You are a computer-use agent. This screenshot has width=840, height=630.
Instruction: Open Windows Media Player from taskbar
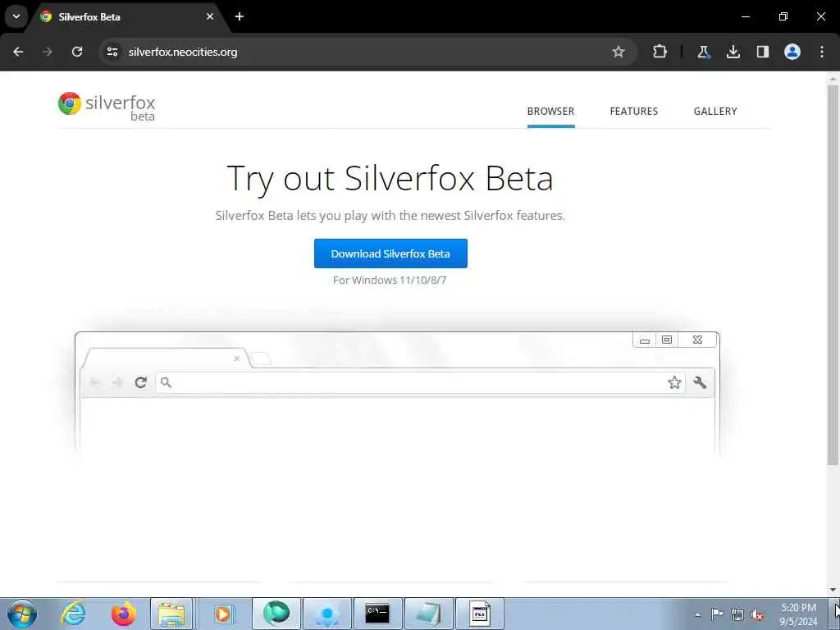tap(223, 614)
